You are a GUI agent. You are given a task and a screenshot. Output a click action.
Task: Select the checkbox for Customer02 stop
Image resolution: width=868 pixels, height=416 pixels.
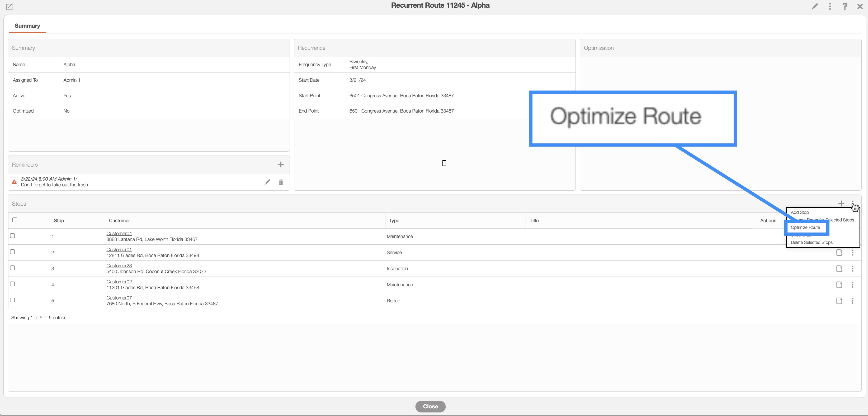(12, 284)
